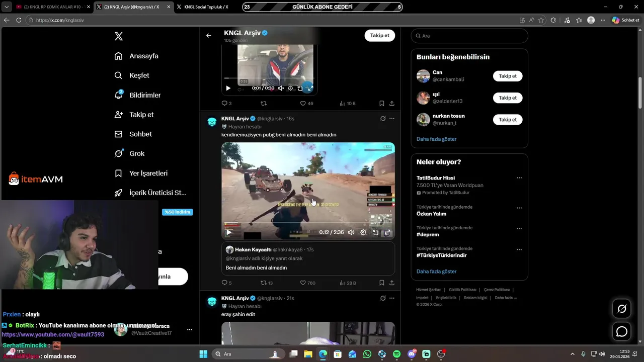Open Grok from sidebar
The width and height of the screenshot is (644, 362).
[129, 153]
